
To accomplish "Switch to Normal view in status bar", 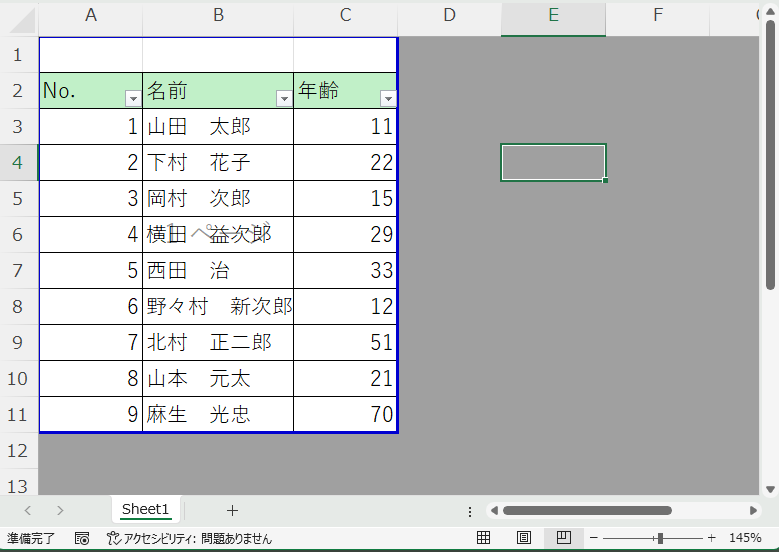I will (483, 538).
